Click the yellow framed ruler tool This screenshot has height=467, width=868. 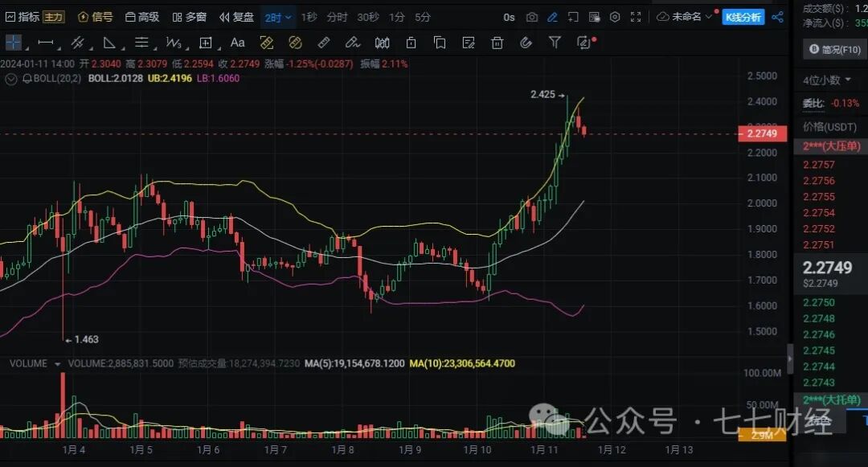click(267, 43)
